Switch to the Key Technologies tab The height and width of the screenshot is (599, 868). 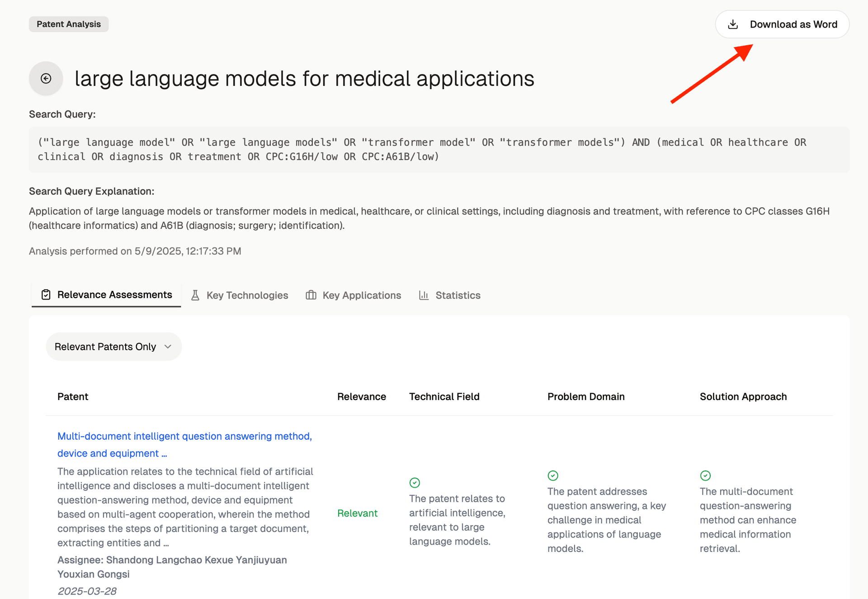247,295
